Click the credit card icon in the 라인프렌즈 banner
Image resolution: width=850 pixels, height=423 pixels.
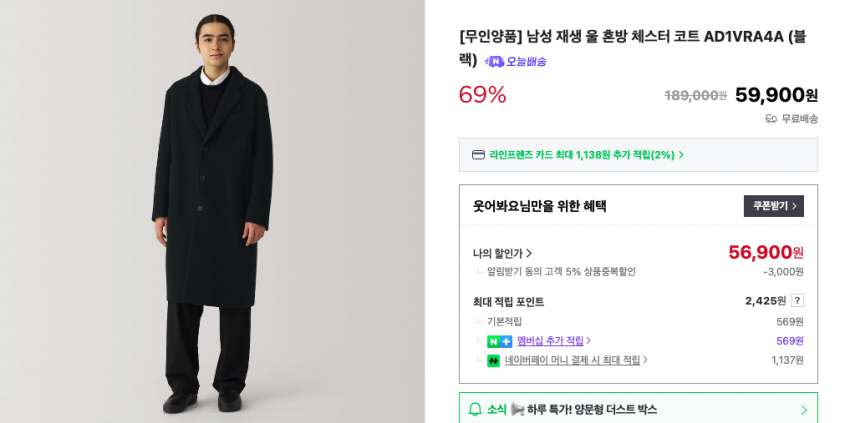click(x=478, y=155)
